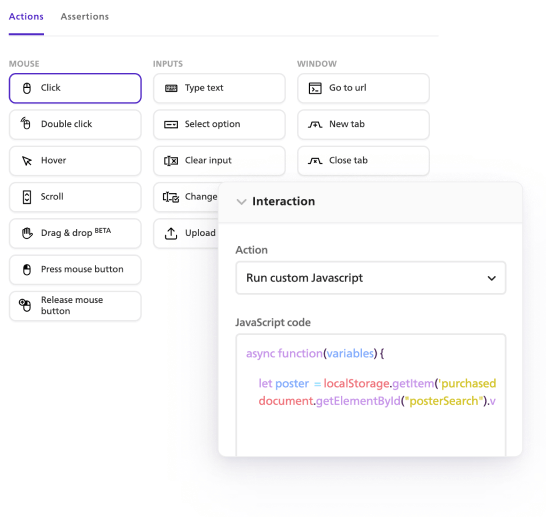Click inside the JavaScript code editor
The height and width of the screenshot is (517, 546).
370,395
